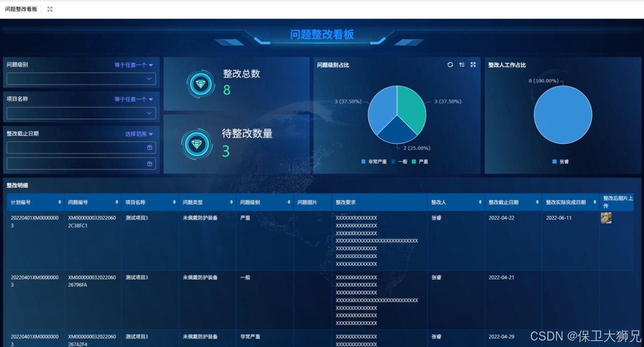The image size is (644, 347).
Task: Refresh the 问题级别占比 chart
Action: point(450,64)
